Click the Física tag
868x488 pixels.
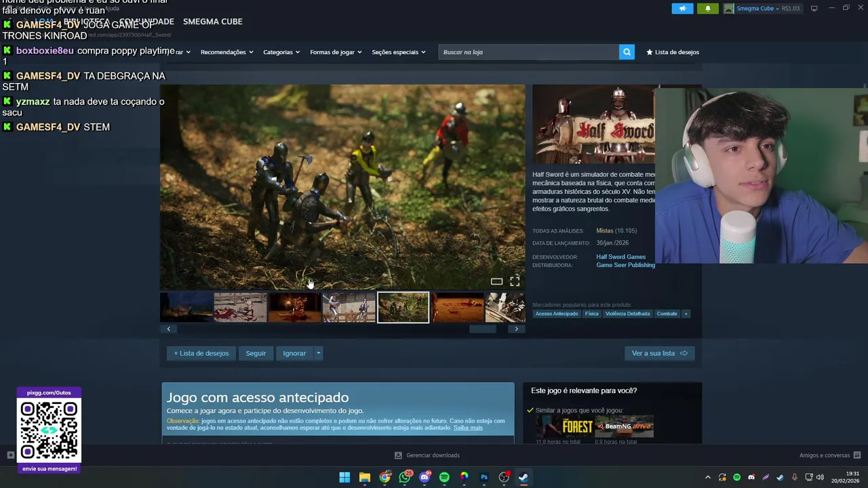[592, 314]
